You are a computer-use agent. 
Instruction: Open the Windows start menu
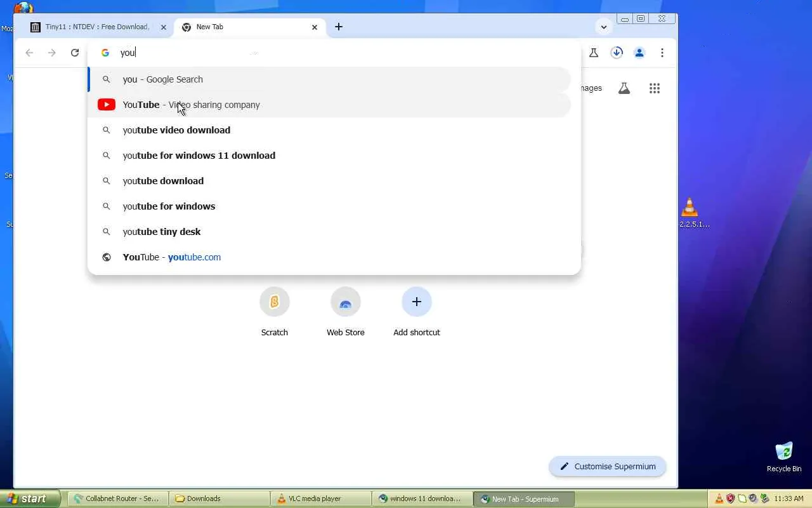click(x=30, y=498)
